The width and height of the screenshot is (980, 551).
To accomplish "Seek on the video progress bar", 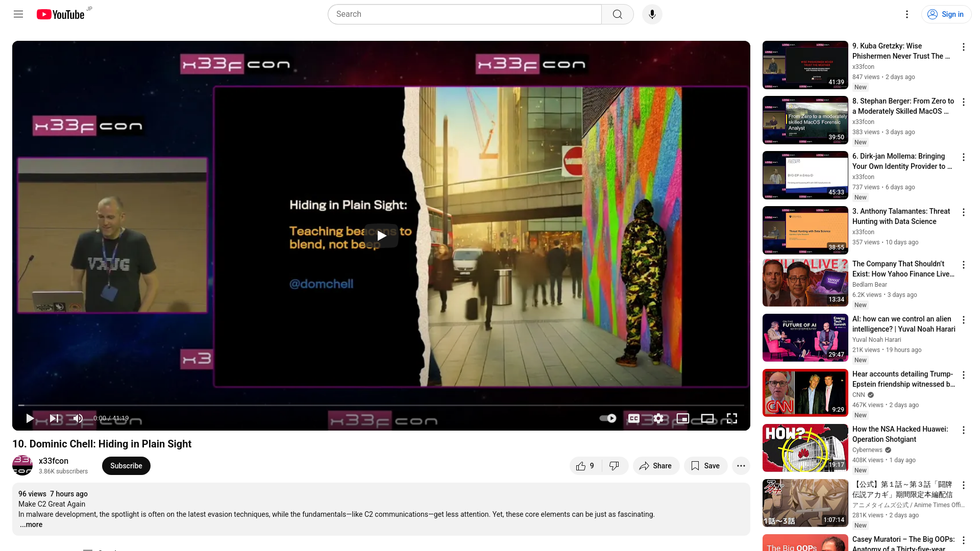I will tap(381, 405).
